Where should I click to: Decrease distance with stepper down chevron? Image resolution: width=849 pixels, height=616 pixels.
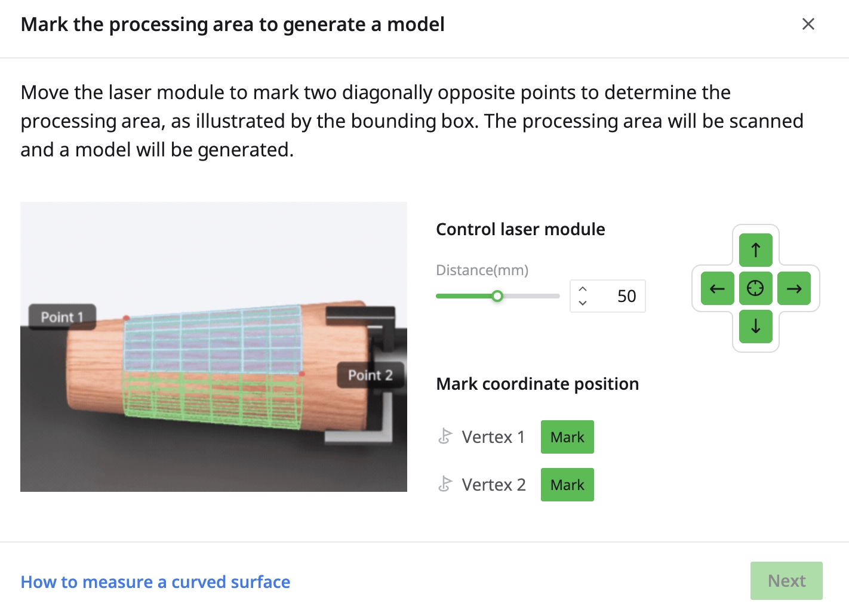[583, 303]
